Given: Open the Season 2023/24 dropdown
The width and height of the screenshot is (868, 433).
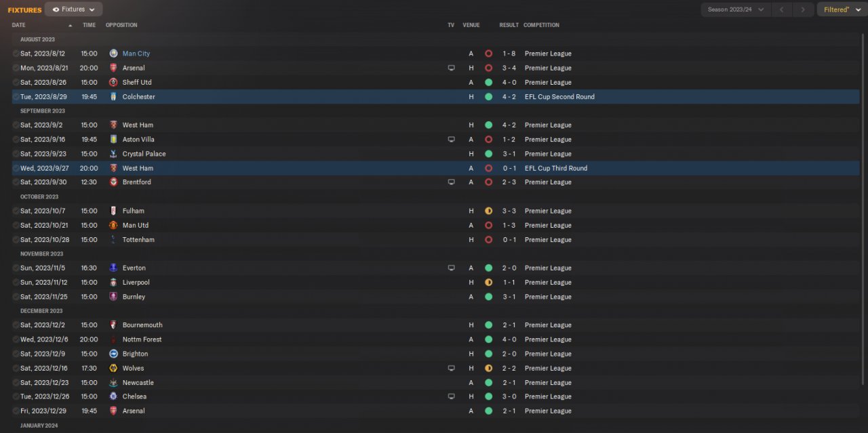Looking at the screenshot, I should coord(736,9).
